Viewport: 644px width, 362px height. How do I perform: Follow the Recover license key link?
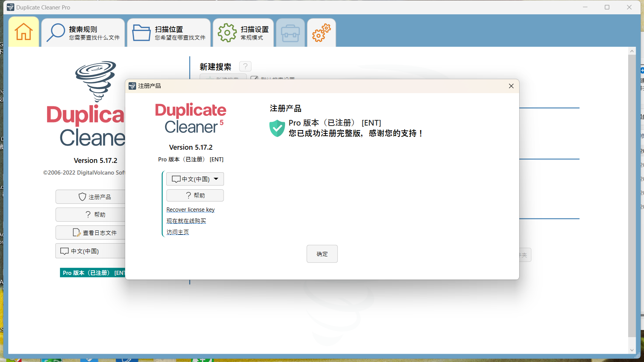(190, 210)
